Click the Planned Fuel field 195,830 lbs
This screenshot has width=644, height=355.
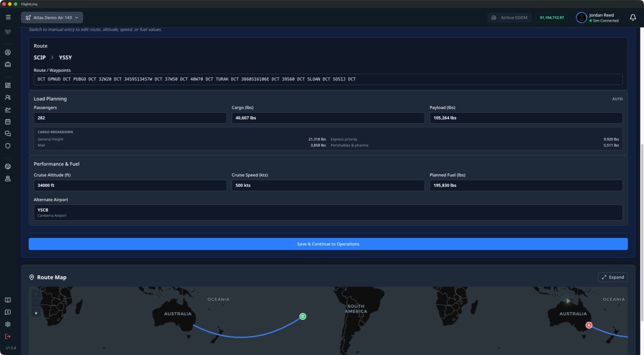pyautogui.click(x=526, y=185)
